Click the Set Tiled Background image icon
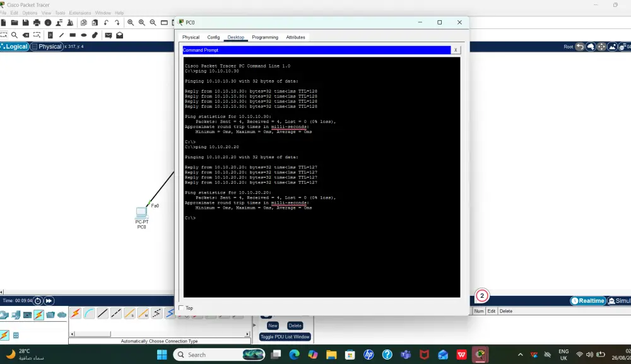The width and height of the screenshot is (631, 364). tap(612, 47)
